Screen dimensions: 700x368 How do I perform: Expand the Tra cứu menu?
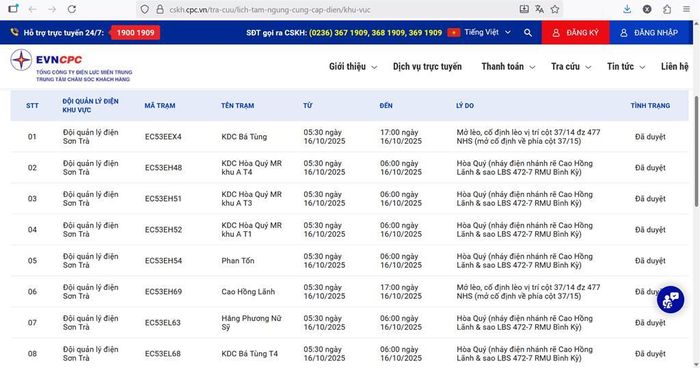pyautogui.click(x=571, y=67)
